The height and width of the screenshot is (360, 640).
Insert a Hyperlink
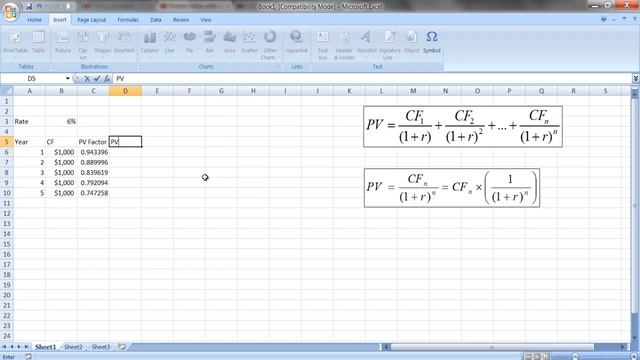coord(296,42)
